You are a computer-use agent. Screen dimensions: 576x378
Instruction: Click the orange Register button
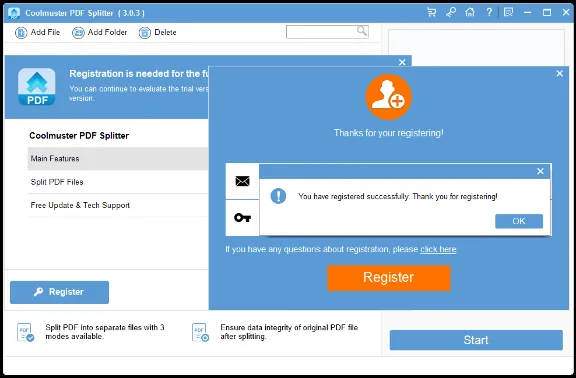389,277
